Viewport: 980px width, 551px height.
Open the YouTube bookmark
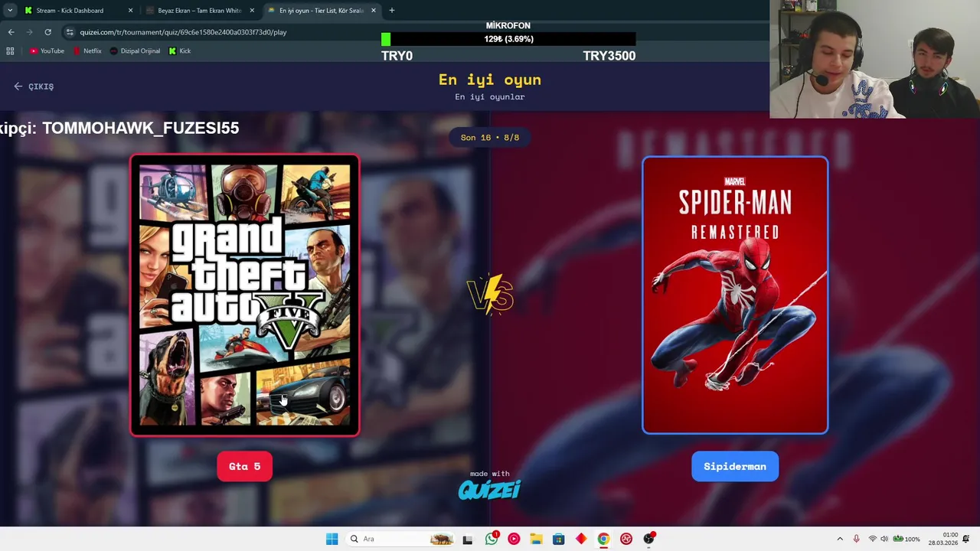point(47,51)
